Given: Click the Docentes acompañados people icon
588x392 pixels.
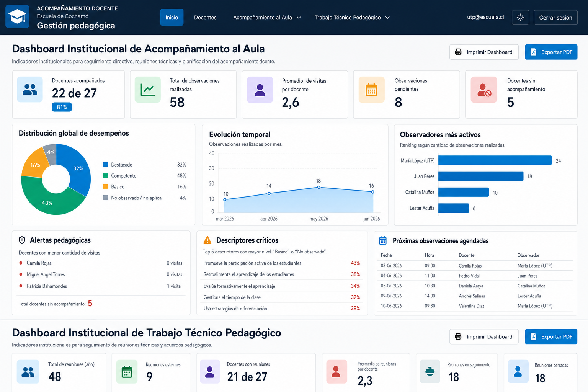Looking at the screenshot, I should 30,90.
